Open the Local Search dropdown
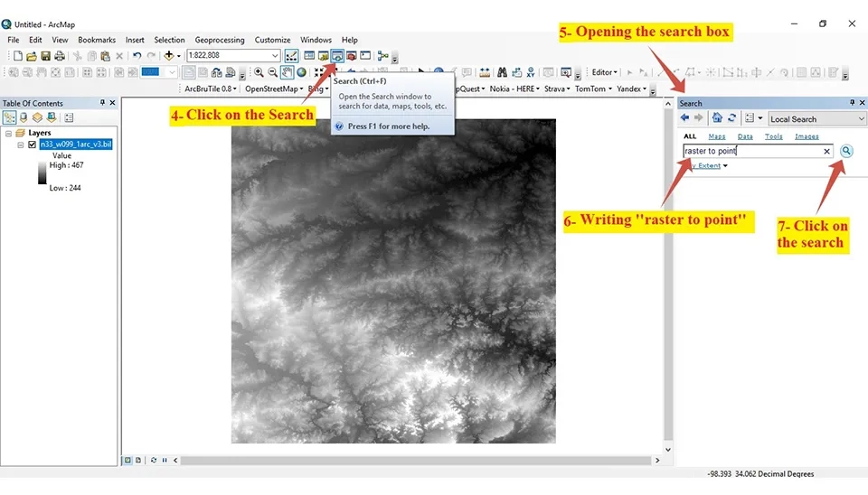This screenshot has width=868, height=495. (x=816, y=119)
